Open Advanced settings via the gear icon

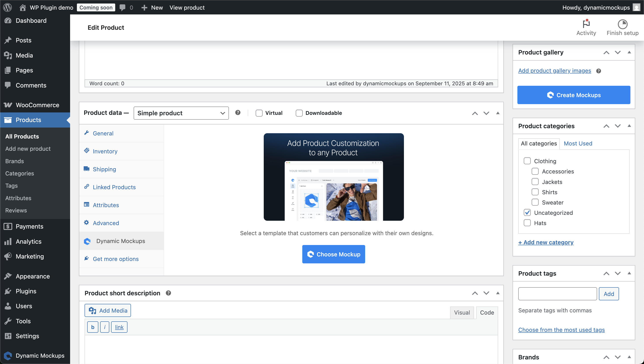[x=87, y=223]
